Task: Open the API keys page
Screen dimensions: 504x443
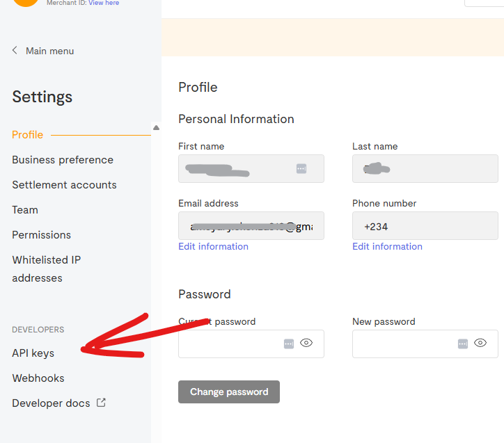Action: tap(33, 353)
